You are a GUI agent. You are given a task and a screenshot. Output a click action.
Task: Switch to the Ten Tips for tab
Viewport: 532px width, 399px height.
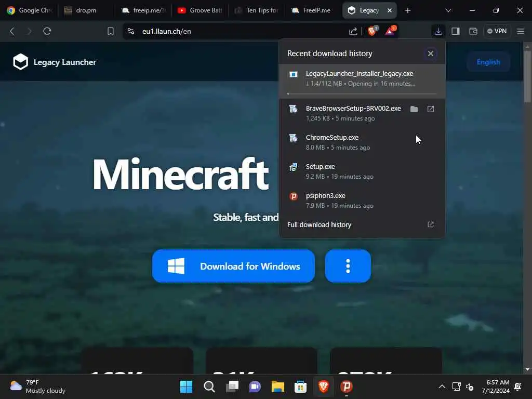pos(257,10)
